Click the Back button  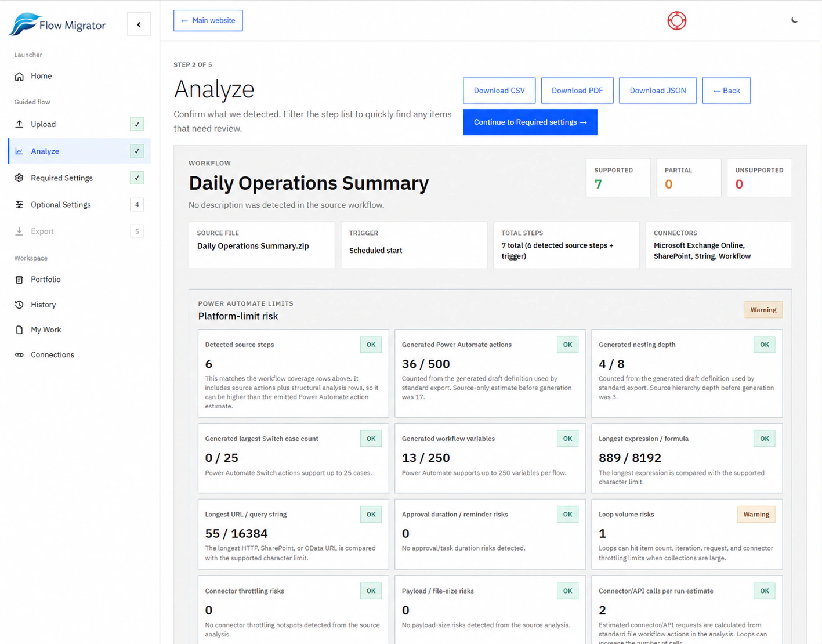coord(726,91)
